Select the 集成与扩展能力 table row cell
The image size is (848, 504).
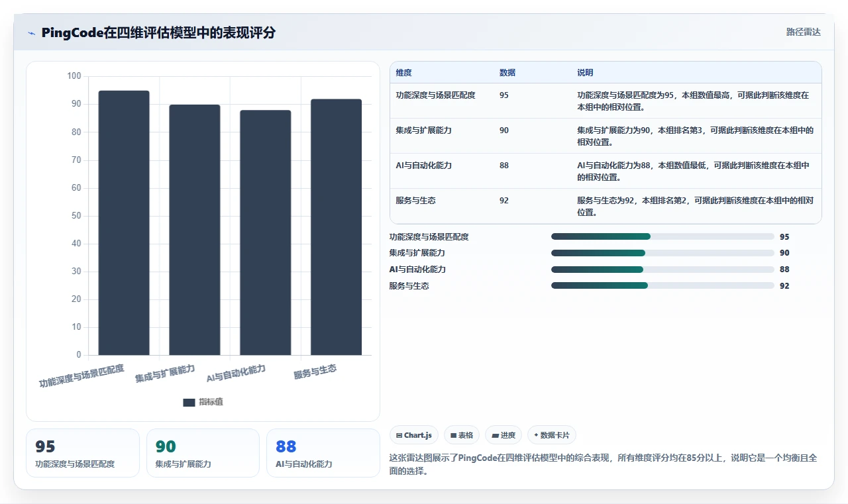(423, 130)
